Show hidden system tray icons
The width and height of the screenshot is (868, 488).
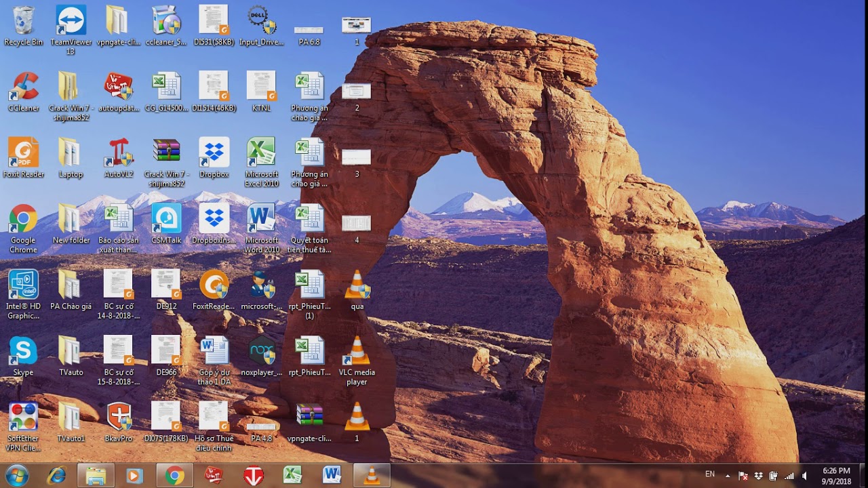pos(728,476)
